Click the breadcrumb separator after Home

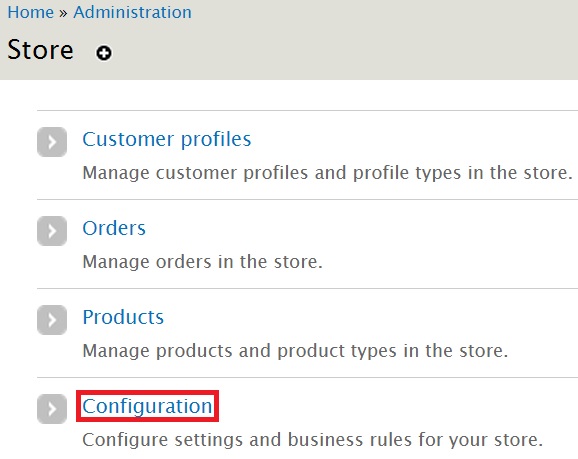pos(63,13)
